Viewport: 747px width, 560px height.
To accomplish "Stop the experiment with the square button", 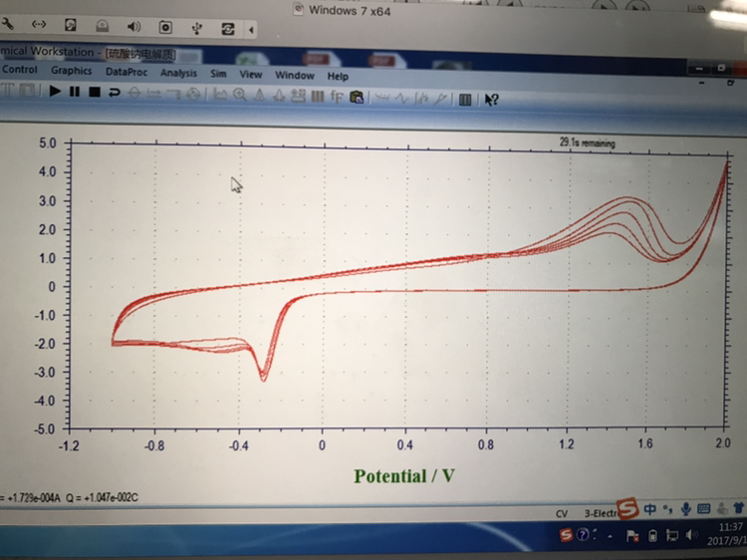I will [x=95, y=92].
